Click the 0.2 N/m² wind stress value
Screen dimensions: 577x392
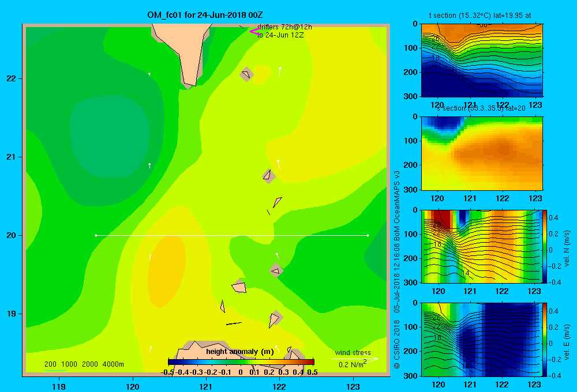click(x=353, y=364)
